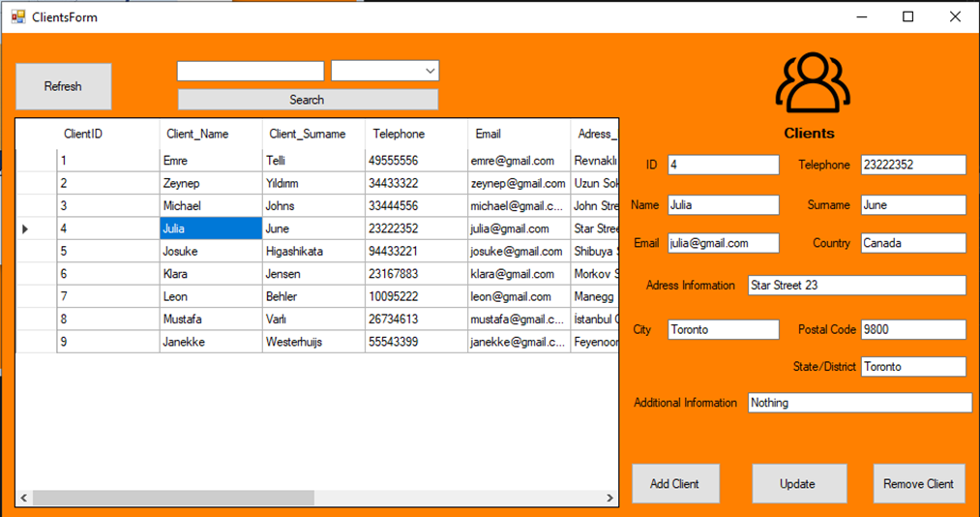Image resolution: width=980 pixels, height=517 pixels.
Task: Click the Surname field containing June
Action: click(x=913, y=205)
